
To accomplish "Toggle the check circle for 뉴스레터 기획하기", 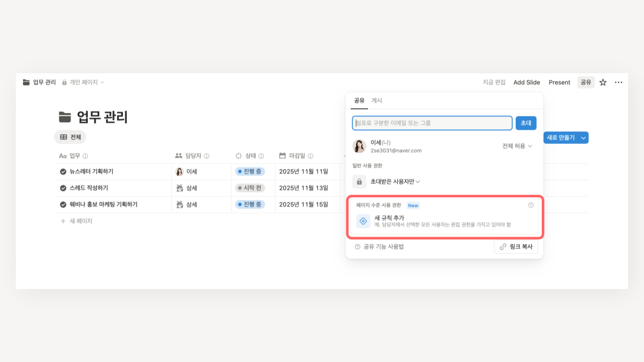I will (63, 172).
